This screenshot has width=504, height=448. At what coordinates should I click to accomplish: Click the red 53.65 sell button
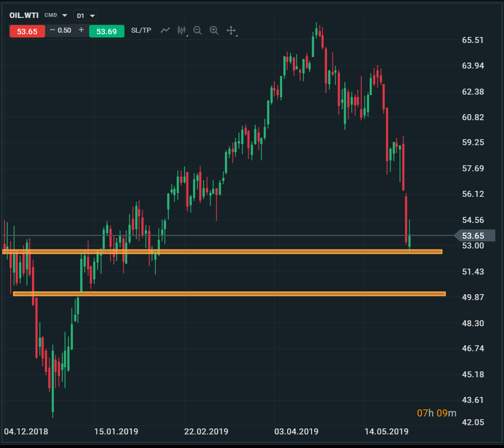[x=27, y=31]
